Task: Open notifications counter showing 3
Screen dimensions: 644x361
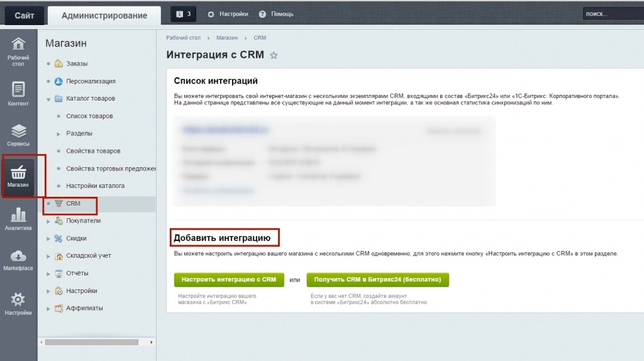Action: (183, 14)
